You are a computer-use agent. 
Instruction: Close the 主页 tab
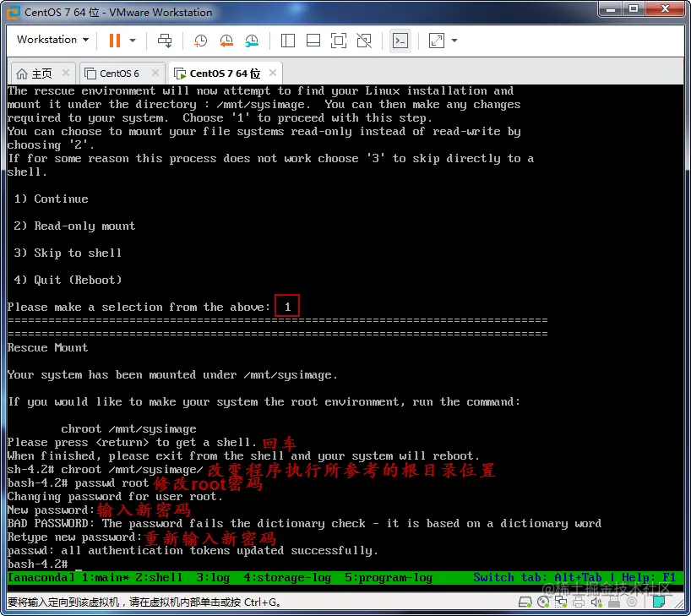[66, 73]
